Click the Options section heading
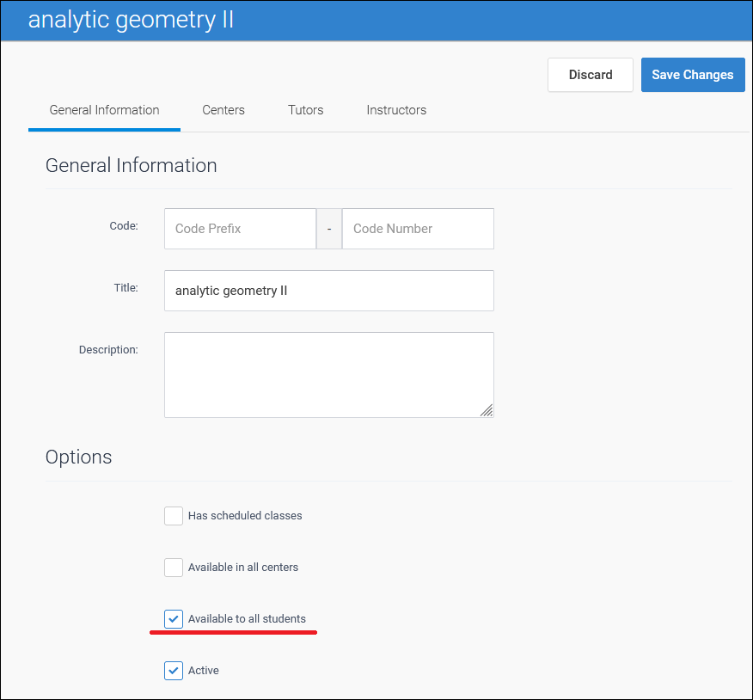This screenshot has width=753, height=700. click(79, 457)
